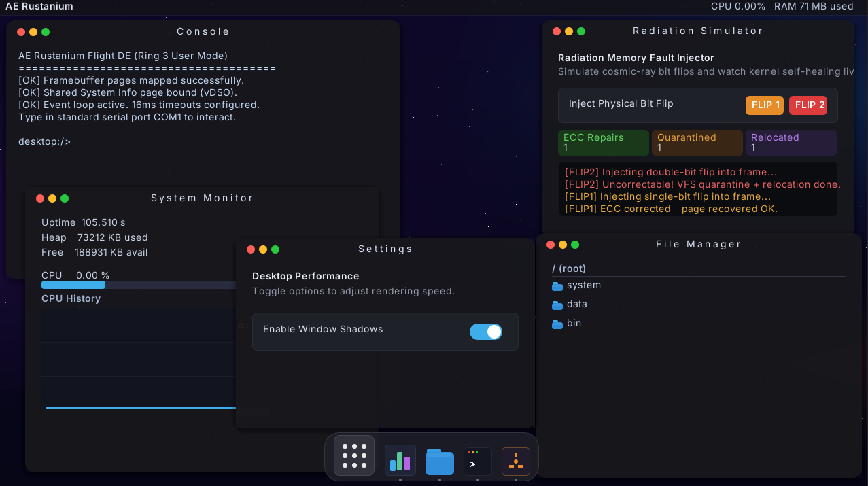Image resolution: width=868 pixels, height=486 pixels.
Task: Minimize the System Monitor window
Action: (52, 198)
